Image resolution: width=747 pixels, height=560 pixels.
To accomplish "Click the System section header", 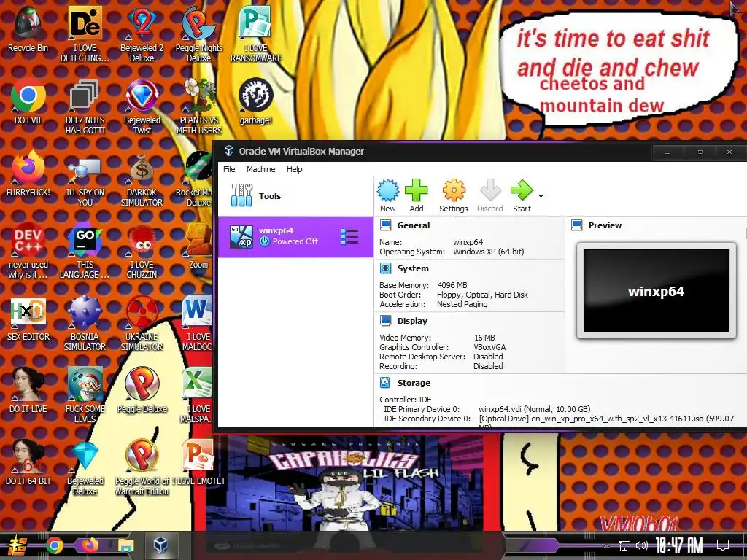I will point(413,268).
